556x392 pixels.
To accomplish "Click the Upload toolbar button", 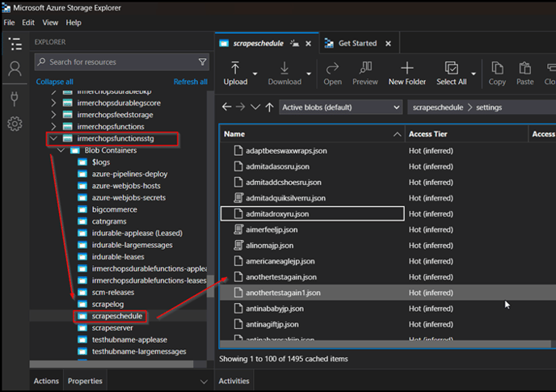I will tap(235, 74).
